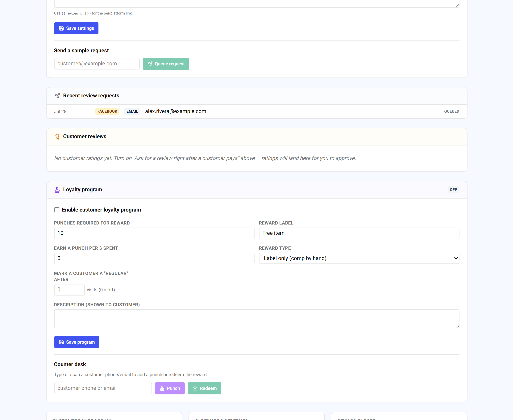519x420 pixels.
Task: Click the Queue request button
Action: [166, 64]
